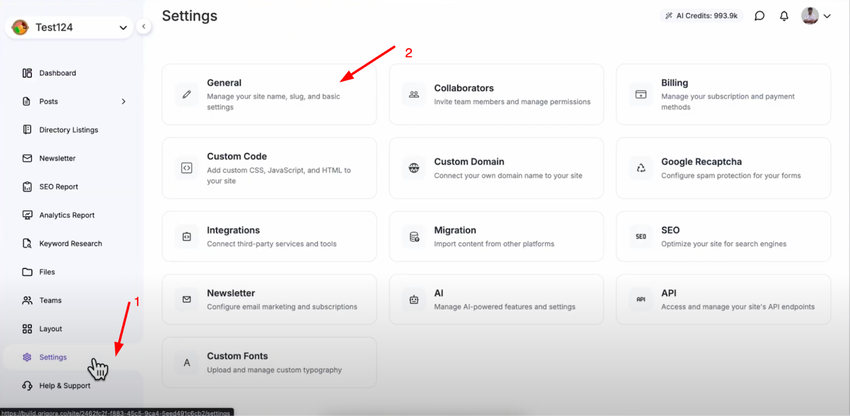Click the Google Recaptcha card icon
Viewport: 850px width, 416px height.
[641, 168]
